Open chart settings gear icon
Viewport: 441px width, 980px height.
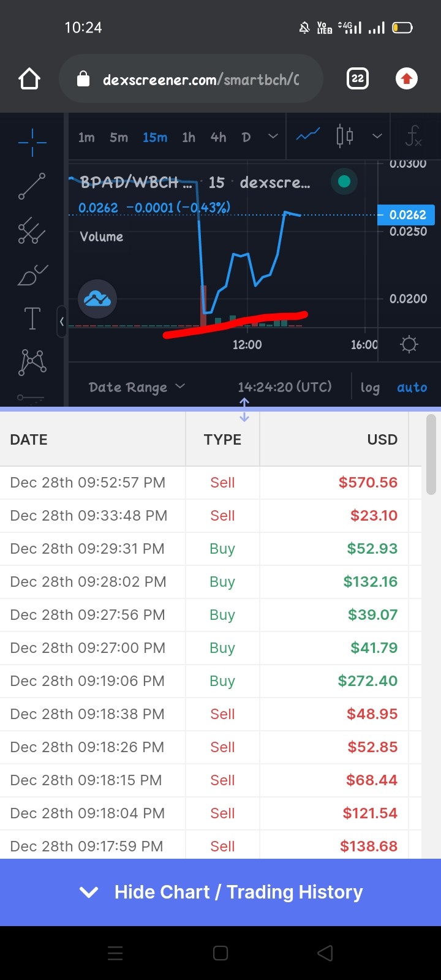coord(409,344)
